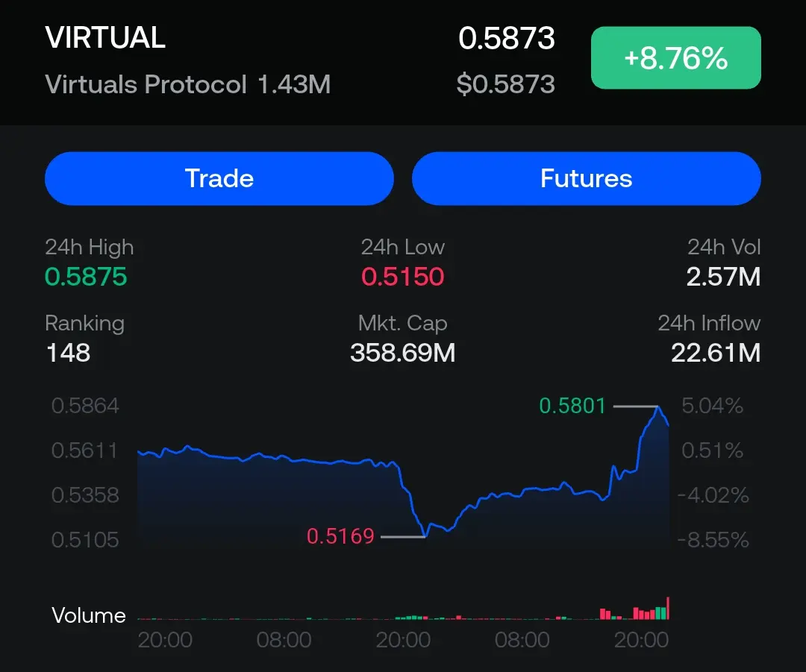Click the 24h Inflow value 22.61M
Image resolution: width=806 pixels, height=672 pixels.
tap(716, 353)
